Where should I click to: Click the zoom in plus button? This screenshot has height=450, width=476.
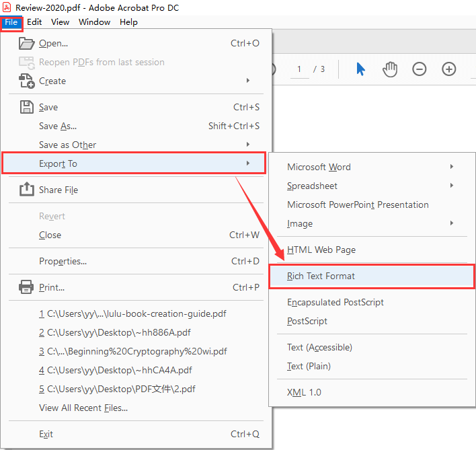point(449,69)
